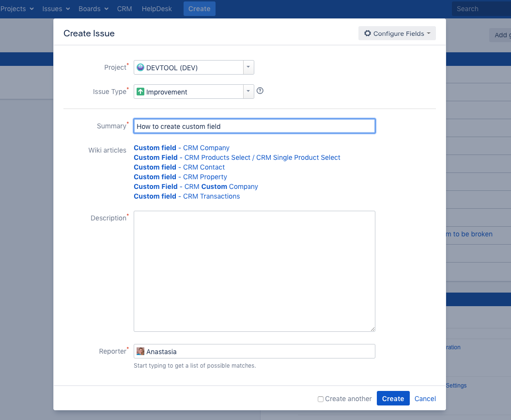Open the CRM Transactions wiki article link
Viewport: 511px width, 420px height.
tap(211, 196)
